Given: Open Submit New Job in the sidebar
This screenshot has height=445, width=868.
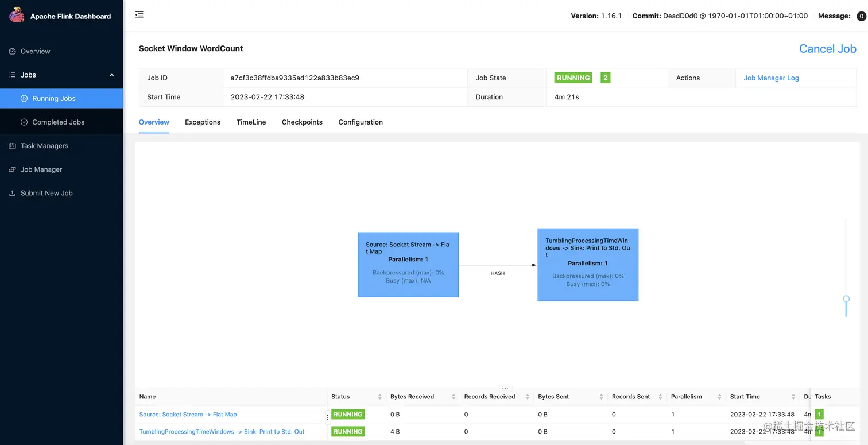Looking at the screenshot, I should coord(61,193).
